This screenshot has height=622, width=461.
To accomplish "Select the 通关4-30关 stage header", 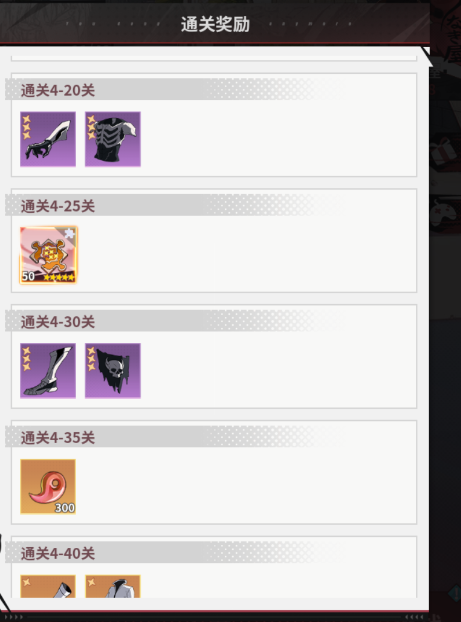I will click(58, 322).
